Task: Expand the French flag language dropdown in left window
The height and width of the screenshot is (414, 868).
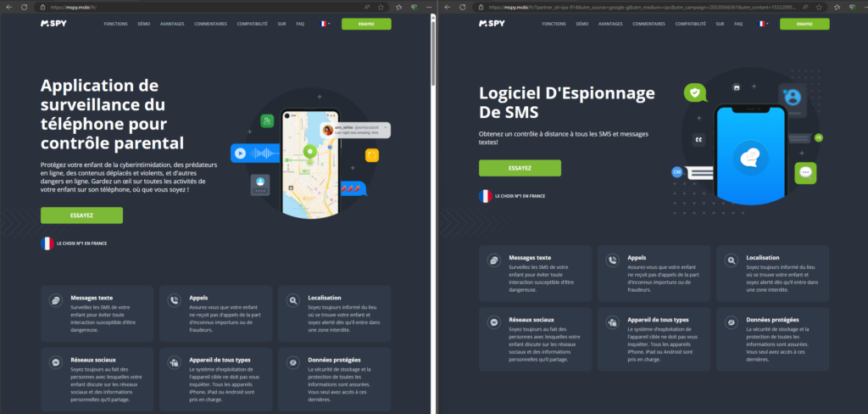Action: pos(325,24)
